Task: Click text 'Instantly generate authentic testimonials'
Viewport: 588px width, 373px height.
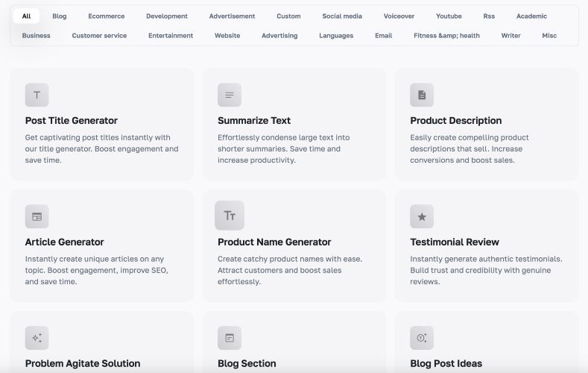Action: [486, 259]
